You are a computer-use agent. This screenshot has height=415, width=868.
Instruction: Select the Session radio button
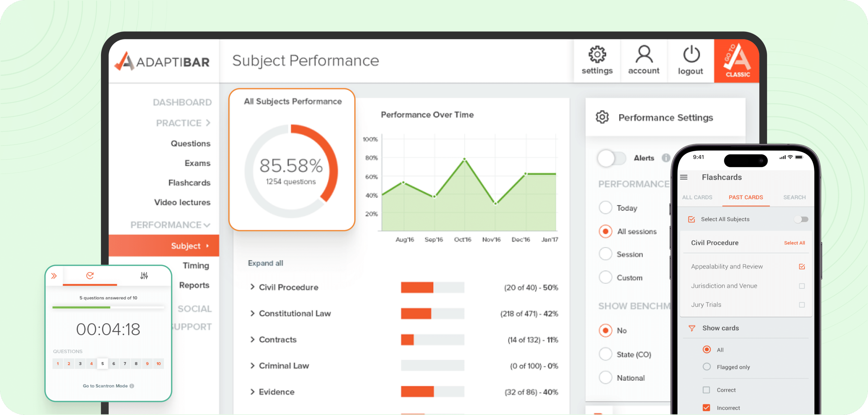point(605,254)
